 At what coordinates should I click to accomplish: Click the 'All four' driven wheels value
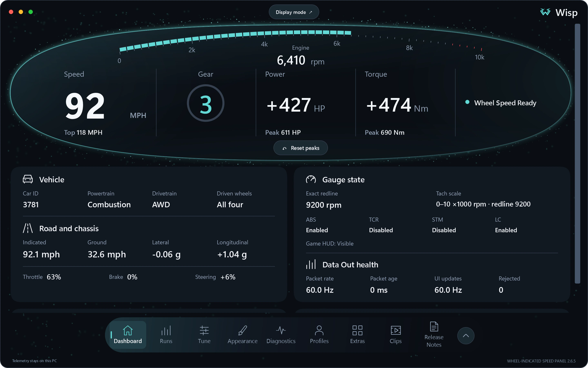230,205
